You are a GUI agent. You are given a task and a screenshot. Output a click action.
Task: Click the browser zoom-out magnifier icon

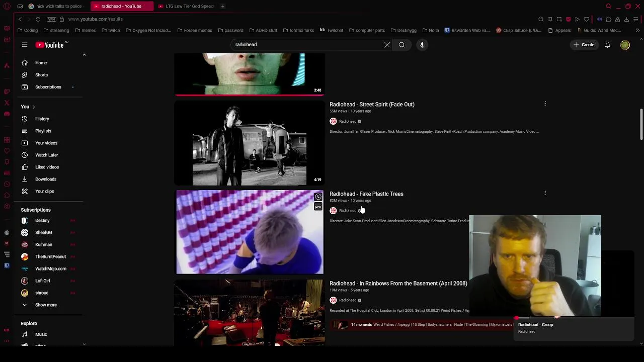tap(541, 19)
